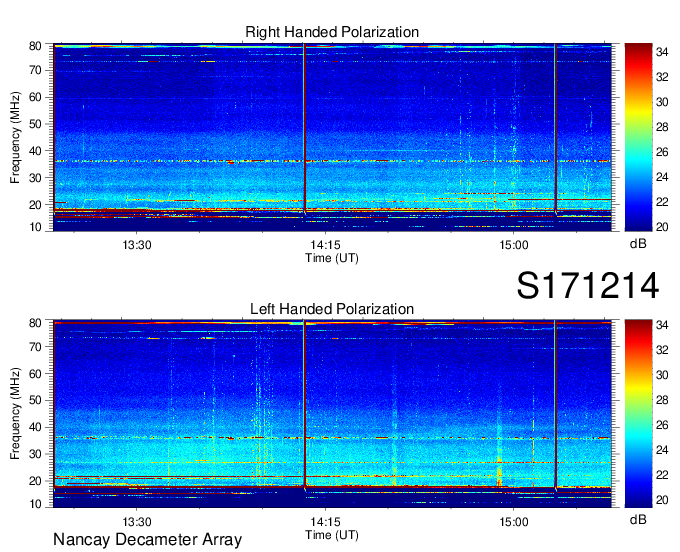
Task: Click the 36 MHz horizontal interference line in the top plot
Action: click(x=332, y=161)
